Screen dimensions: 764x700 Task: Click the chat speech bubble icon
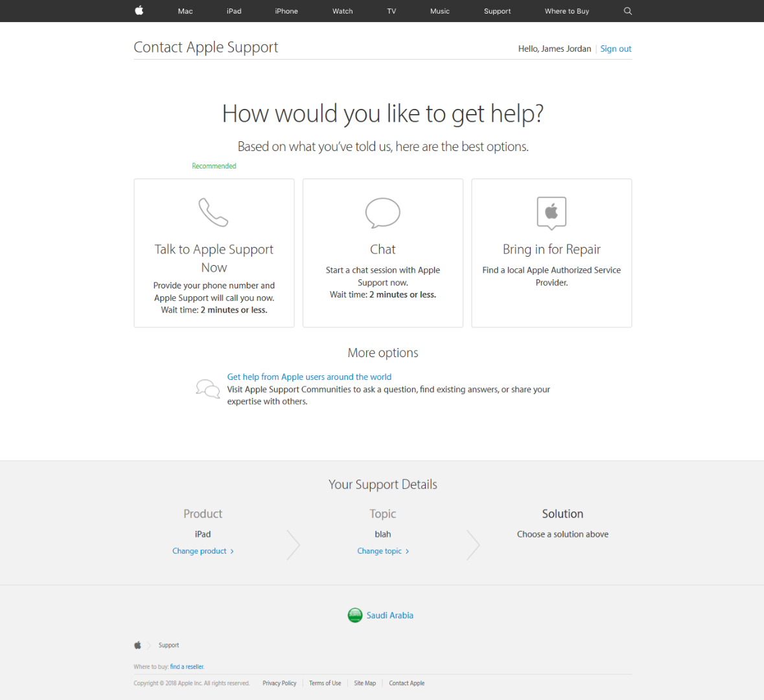(382, 213)
